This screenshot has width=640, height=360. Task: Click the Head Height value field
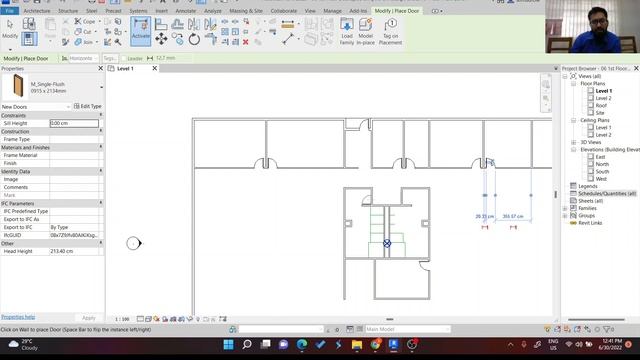point(74,251)
